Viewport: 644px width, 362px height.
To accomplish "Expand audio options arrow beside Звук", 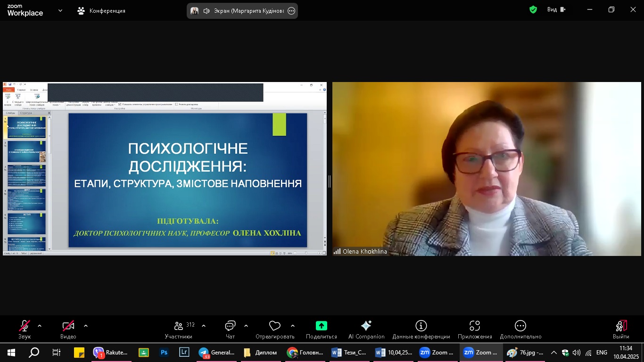I will click(40, 326).
